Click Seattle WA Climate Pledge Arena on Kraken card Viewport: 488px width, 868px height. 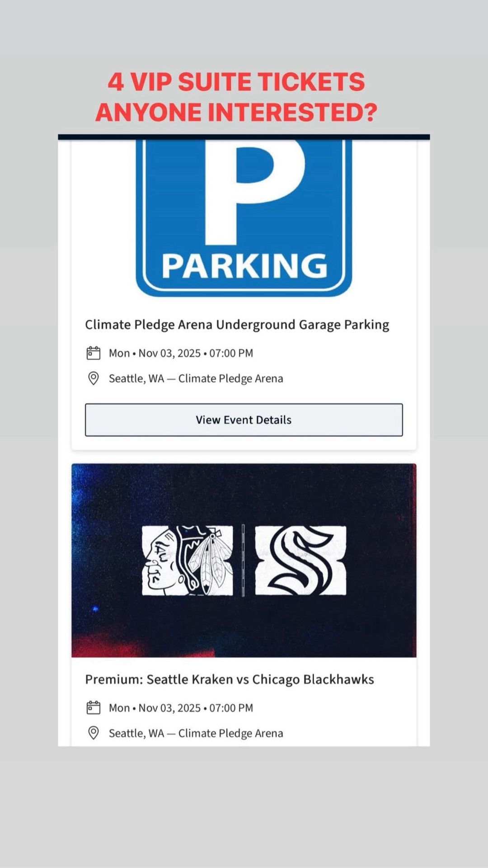point(196,733)
